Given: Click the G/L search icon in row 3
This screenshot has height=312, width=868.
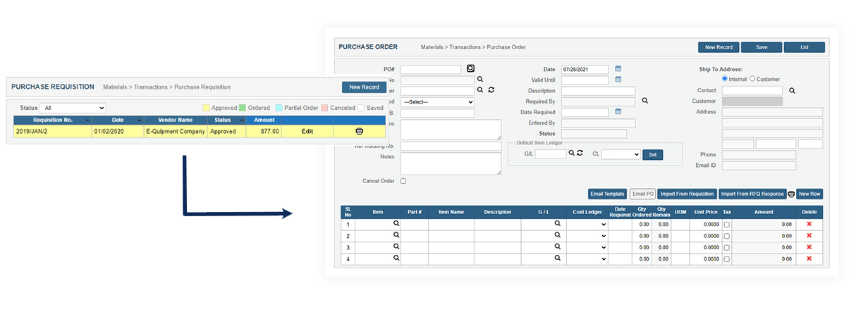Looking at the screenshot, I should point(558,247).
